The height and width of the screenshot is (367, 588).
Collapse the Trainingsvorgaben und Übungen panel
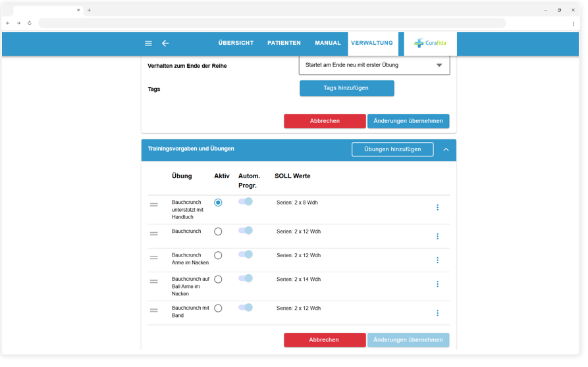tap(446, 149)
